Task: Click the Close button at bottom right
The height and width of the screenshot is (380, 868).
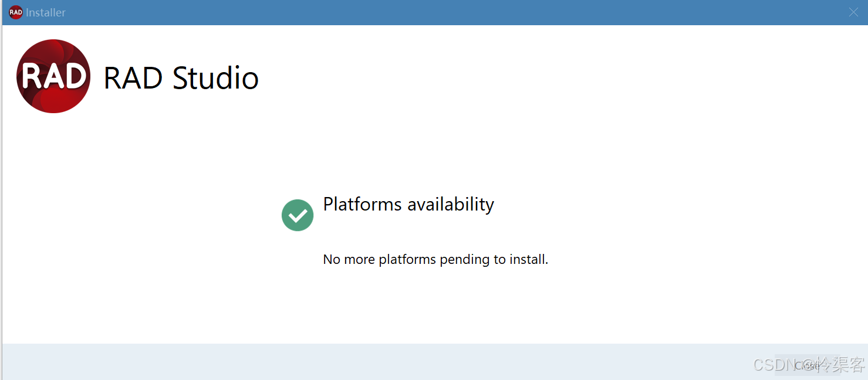Action: tap(807, 365)
